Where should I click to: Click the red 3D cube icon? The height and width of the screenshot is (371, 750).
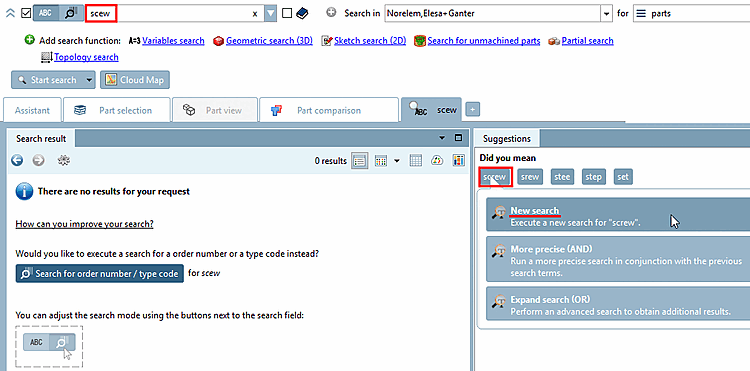click(219, 41)
